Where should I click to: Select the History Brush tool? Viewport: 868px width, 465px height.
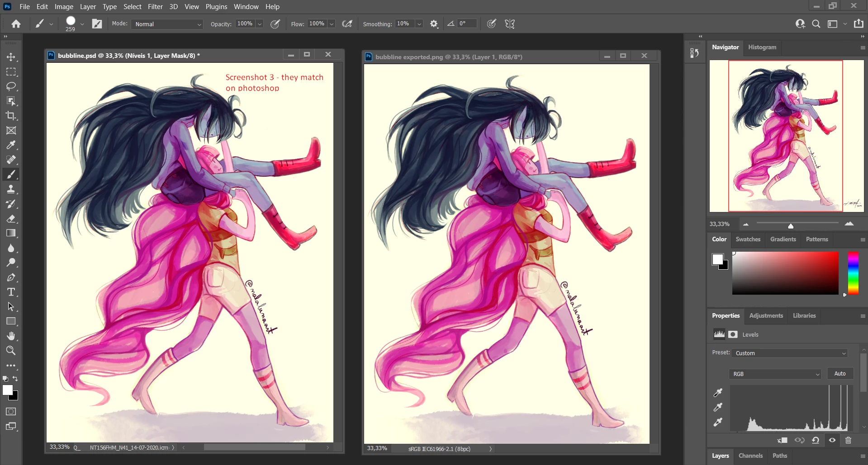pos(11,204)
